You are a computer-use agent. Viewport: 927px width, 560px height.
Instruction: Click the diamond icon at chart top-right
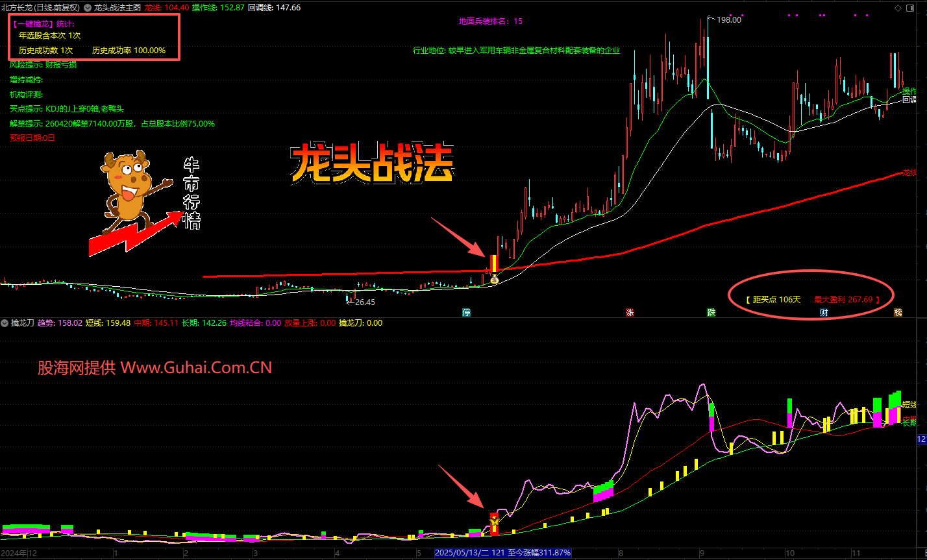click(898, 8)
